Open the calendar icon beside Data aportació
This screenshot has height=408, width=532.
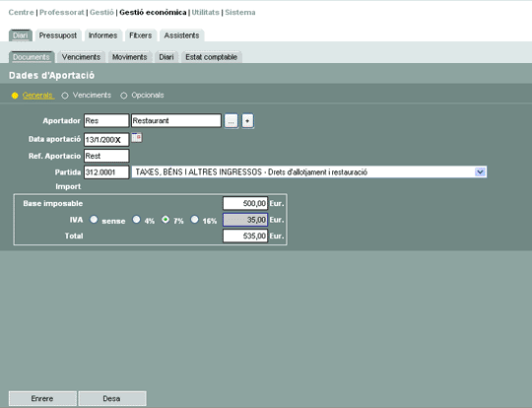coord(137,137)
